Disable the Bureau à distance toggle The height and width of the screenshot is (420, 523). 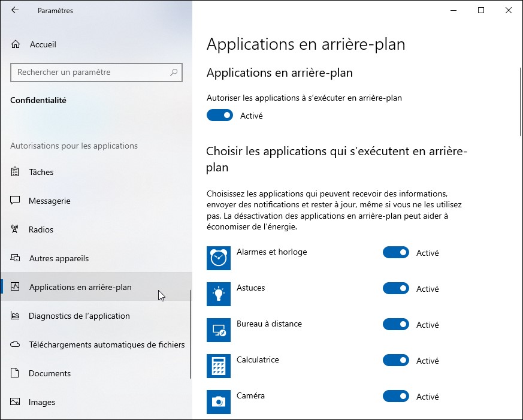point(395,325)
